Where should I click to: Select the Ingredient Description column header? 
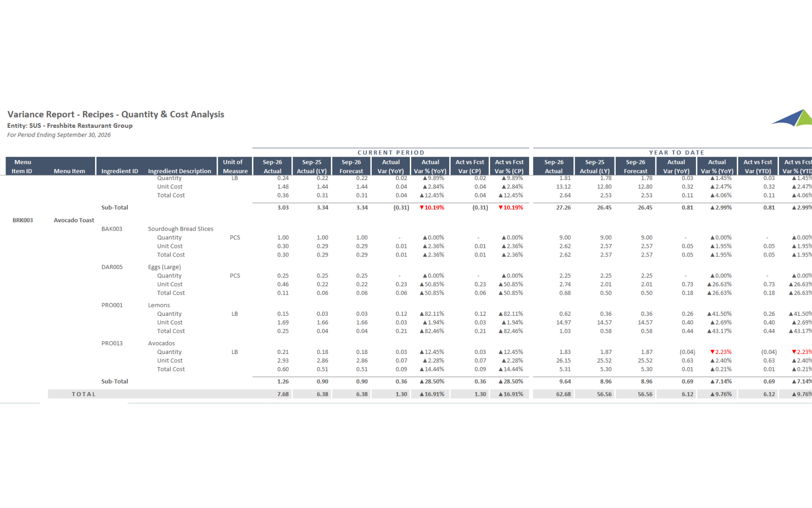pyautogui.click(x=179, y=171)
